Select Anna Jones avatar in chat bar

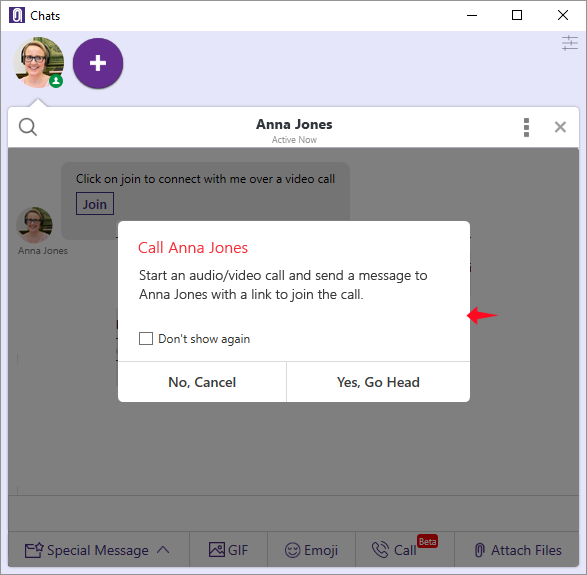38,63
